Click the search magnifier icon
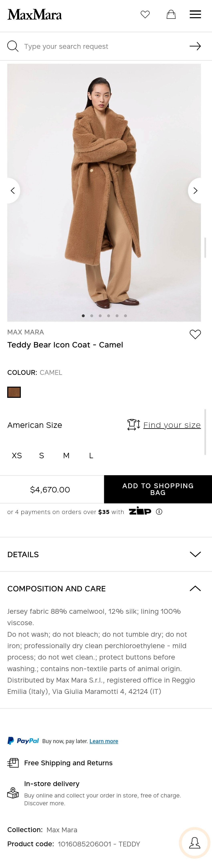212x868 pixels. point(13,46)
